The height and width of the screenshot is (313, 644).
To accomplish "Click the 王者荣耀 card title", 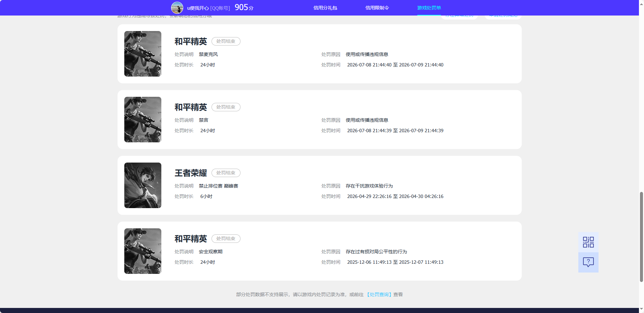I will [x=191, y=173].
